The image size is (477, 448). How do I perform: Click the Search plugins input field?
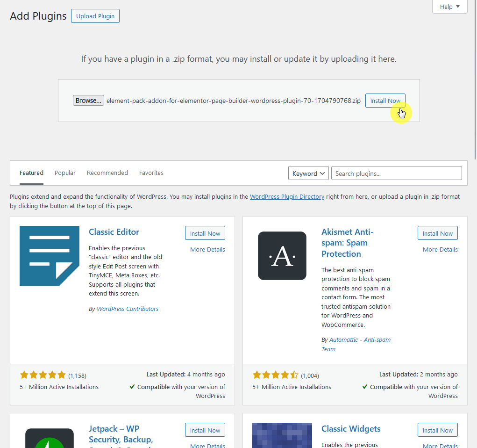[x=396, y=173]
